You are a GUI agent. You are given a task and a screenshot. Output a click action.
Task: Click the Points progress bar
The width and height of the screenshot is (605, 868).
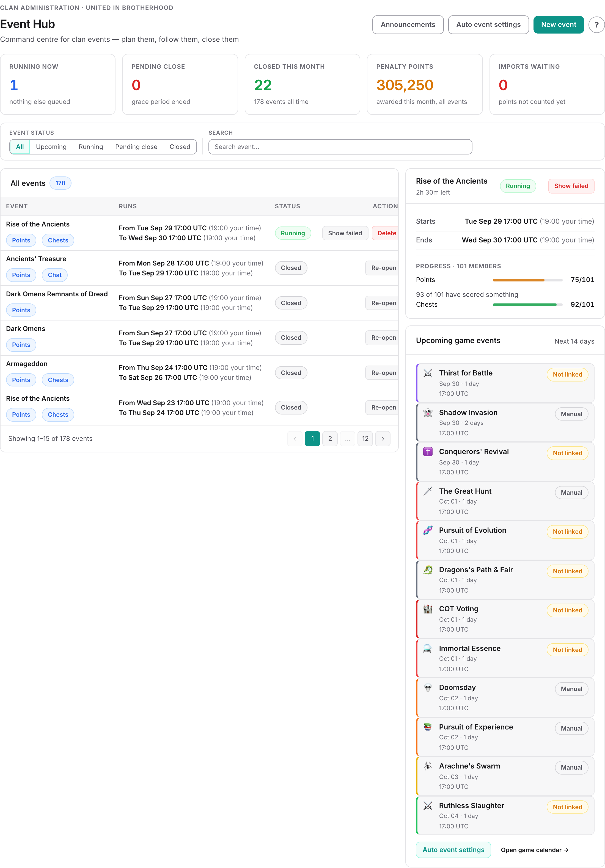pos(527,280)
